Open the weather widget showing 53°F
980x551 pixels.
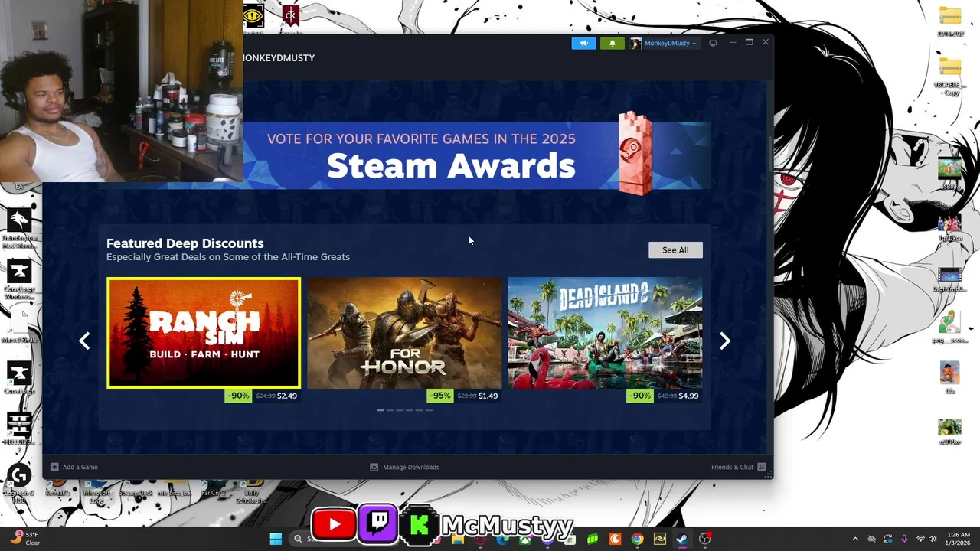tap(24, 539)
